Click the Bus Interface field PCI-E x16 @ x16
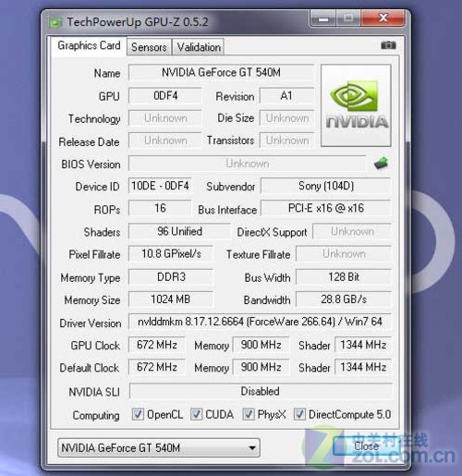The width and height of the screenshot is (462, 476). click(326, 208)
